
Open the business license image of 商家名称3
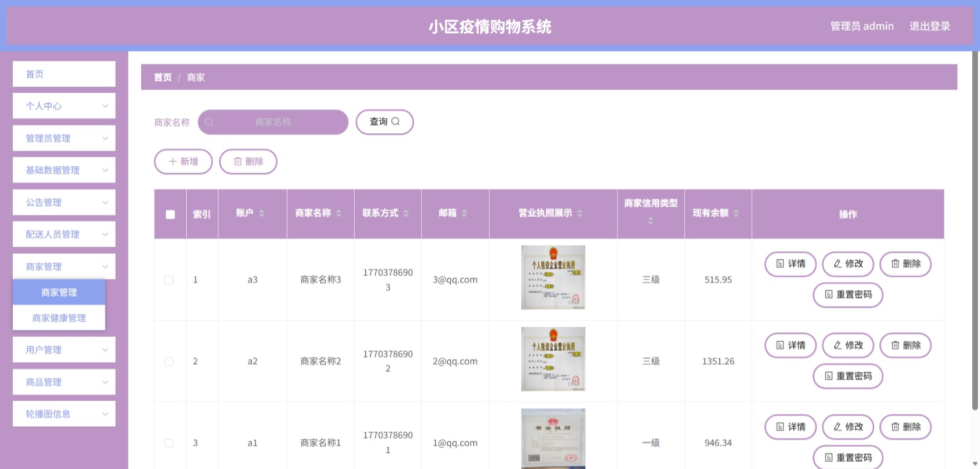click(x=553, y=277)
